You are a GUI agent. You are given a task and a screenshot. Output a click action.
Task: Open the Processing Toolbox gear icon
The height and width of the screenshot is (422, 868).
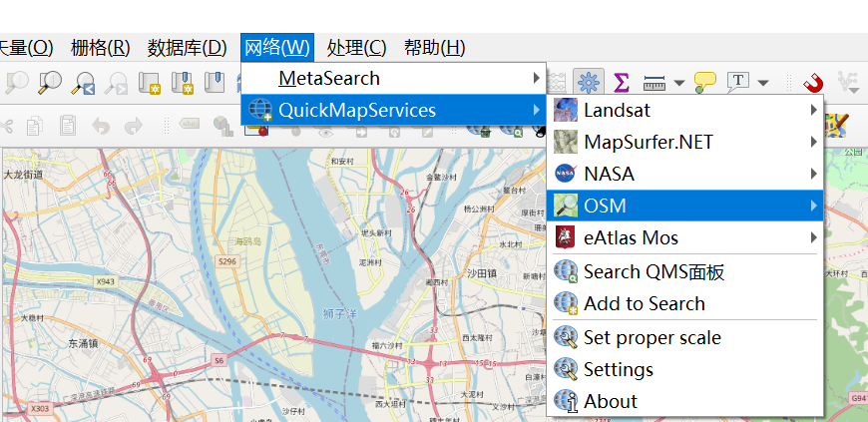tap(588, 83)
